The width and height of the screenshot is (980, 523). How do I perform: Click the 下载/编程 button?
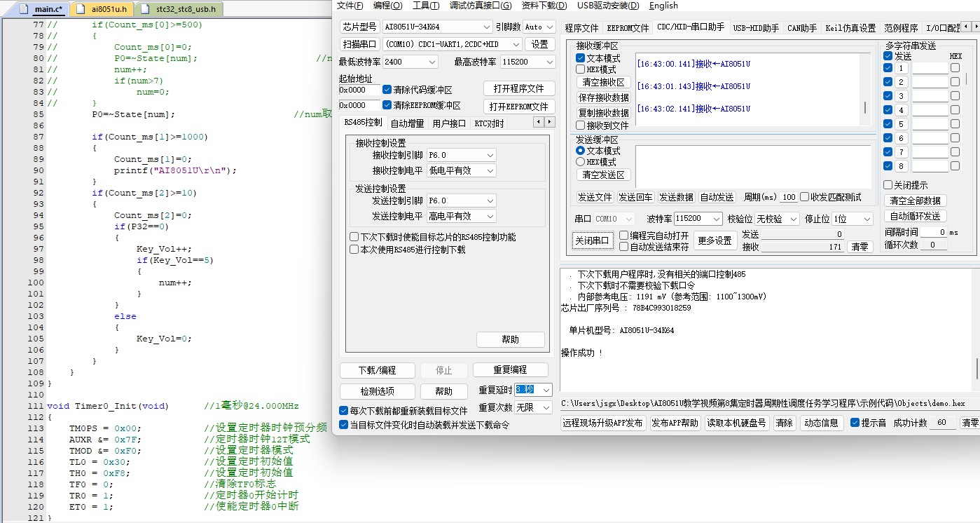click(377, 370)
